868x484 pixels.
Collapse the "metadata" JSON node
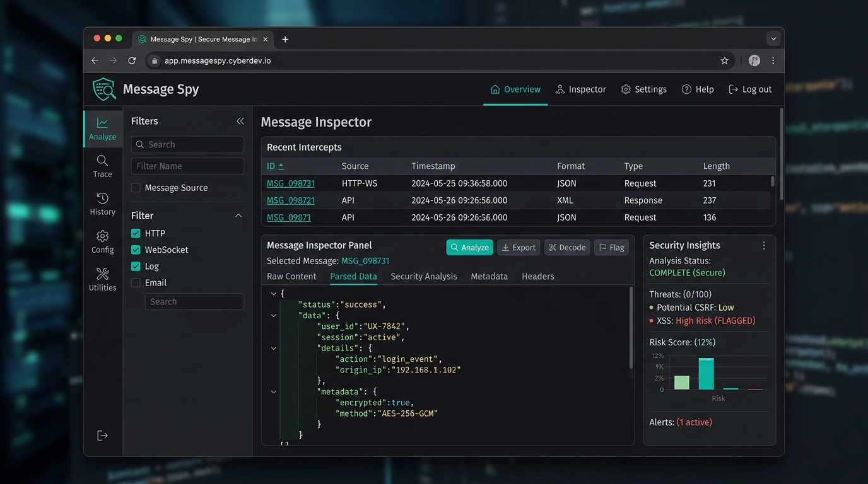(274, 391)
